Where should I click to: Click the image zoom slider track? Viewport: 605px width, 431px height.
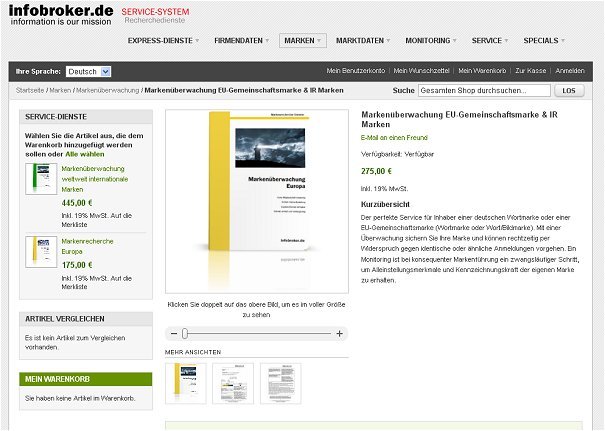click(257, 333)
